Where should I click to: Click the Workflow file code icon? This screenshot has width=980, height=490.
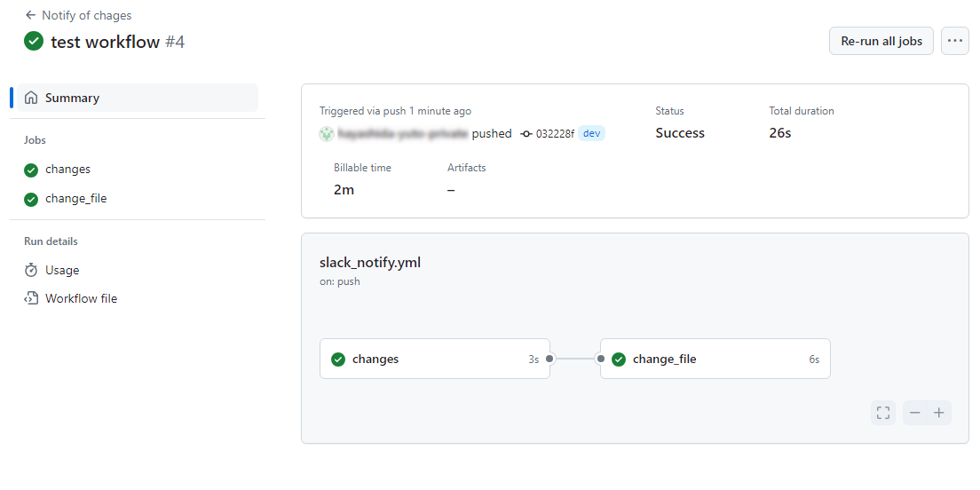click(x=31, y=298)
